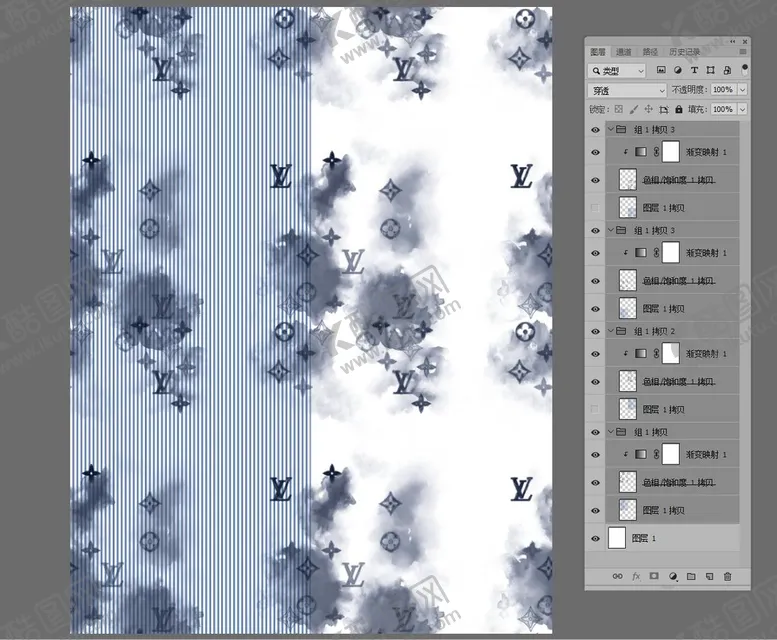
Task: Select 图层 1 拷贝 thumbnail in 组 1 拷贝
Action: click(628, 510)
